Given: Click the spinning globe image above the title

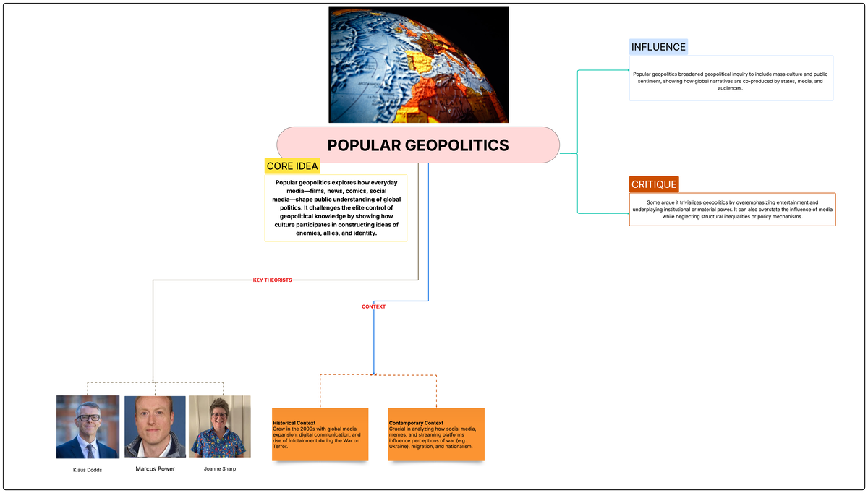Looking at the screenshot, I should click(x=418, y=64).
